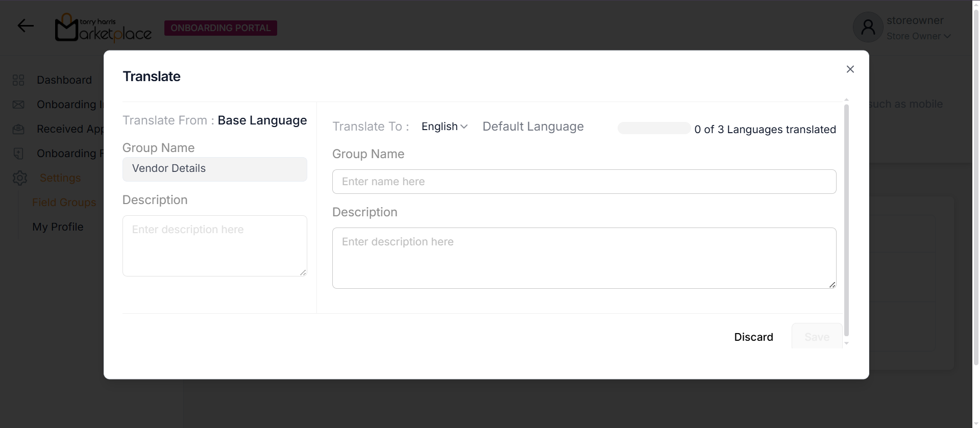Image resolution: width=980 pixels, height=428 pixels.
Task: Click the translated Description text area
Action: coord(584,258)
